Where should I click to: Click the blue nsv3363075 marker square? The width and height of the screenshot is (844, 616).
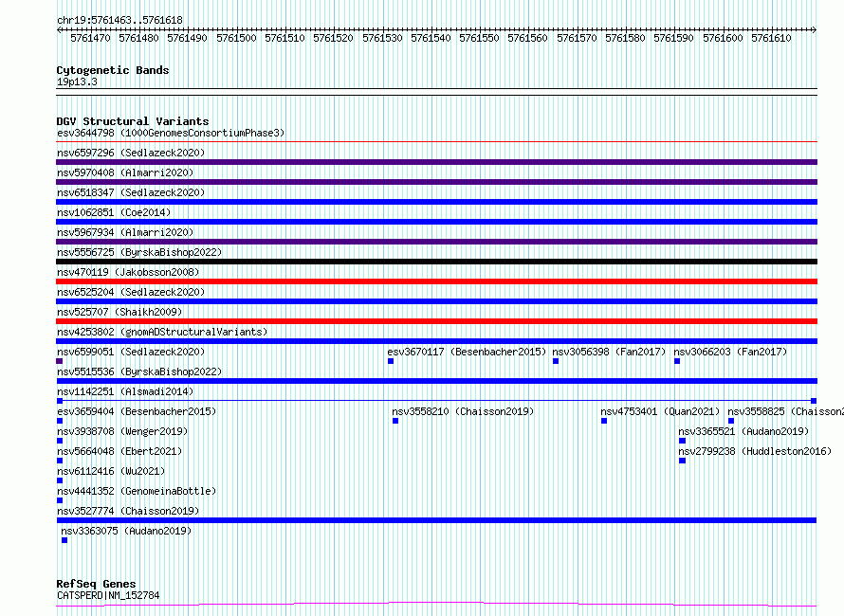64,540
